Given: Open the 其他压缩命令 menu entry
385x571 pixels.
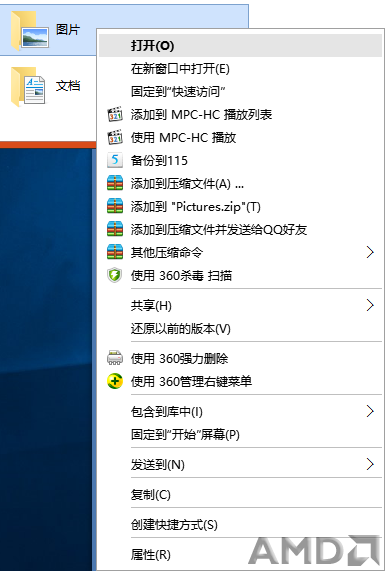Looking at the screenshot, I should click(x=240, y=252).
